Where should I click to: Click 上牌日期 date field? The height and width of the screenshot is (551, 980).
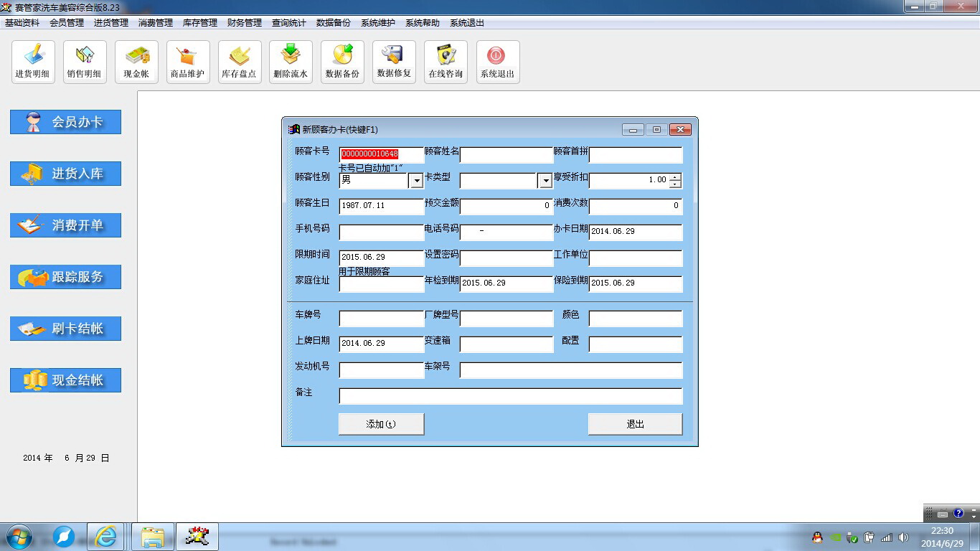(x=382, y=344)
